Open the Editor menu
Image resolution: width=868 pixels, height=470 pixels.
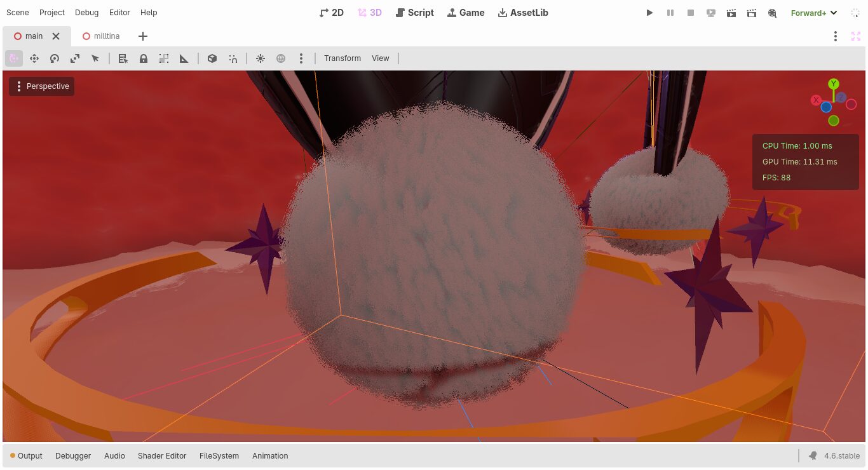[x=119, y=13]
